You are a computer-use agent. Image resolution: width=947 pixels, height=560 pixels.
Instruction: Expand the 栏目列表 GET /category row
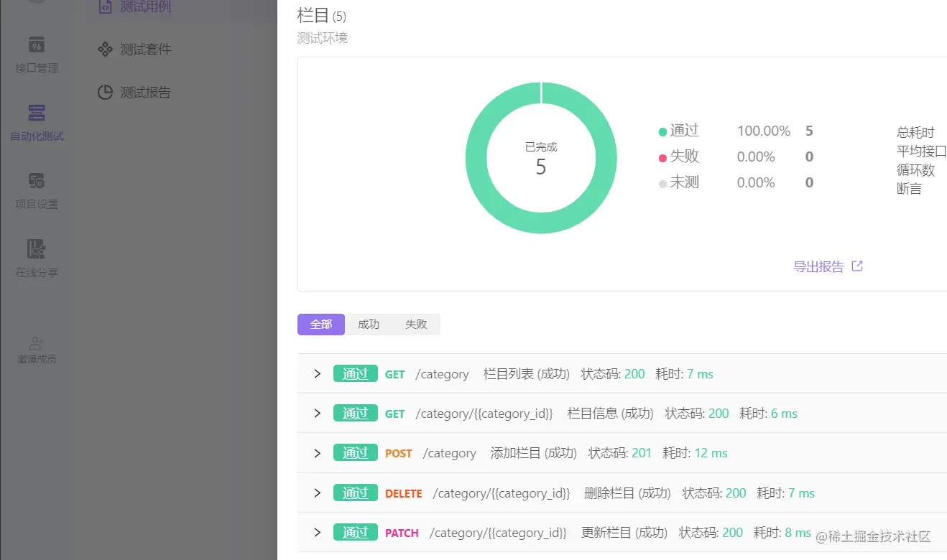coord(317,374)
